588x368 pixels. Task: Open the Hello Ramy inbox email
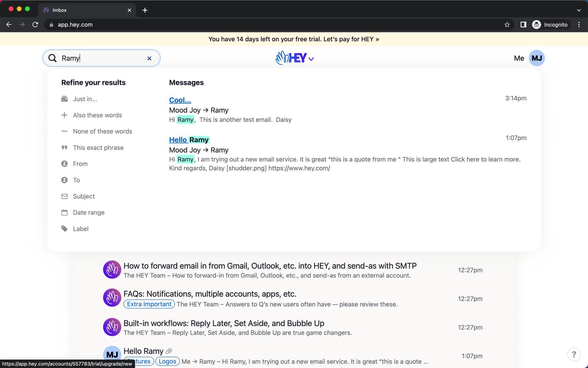[x=143, y=351]
